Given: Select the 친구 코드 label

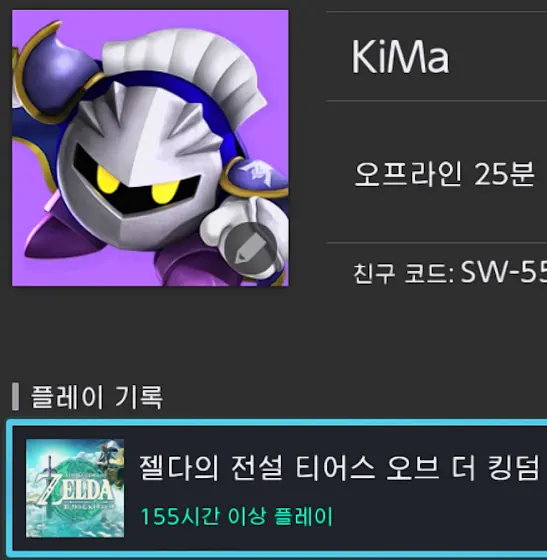Looking at the screenshot, I should point(402,274).
